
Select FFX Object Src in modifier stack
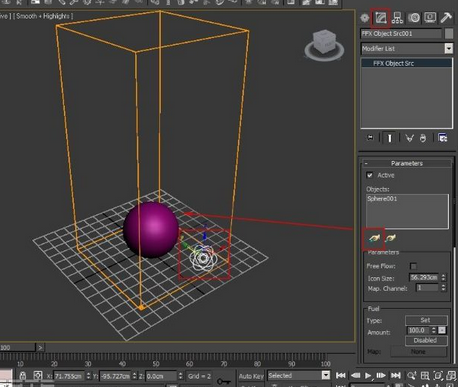[x=407, y=63]
